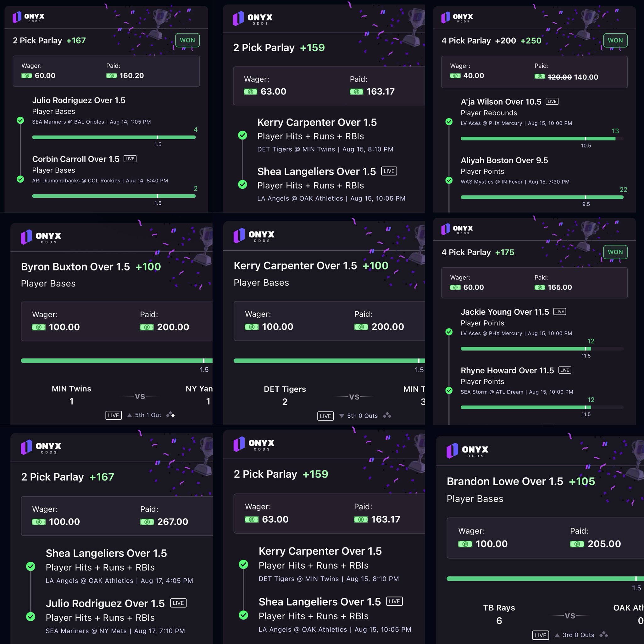This screenshot has width=644, height=644.
Task: Click cash icon beside 267.00 paid amount
Action: [x=147, y=522]
